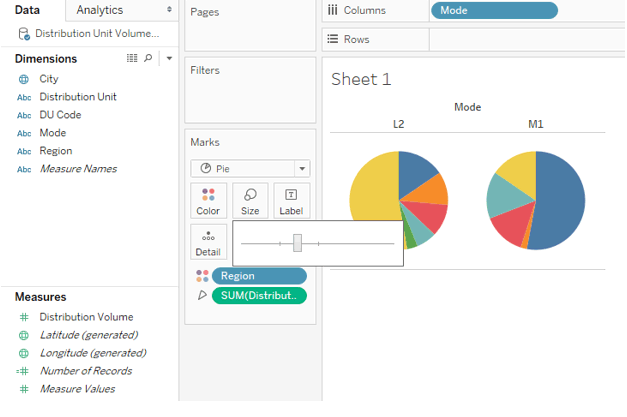Click the Label marks card button
Image resolution: width=627 pixels, height=417 pixels.
[x=291, y=200]
